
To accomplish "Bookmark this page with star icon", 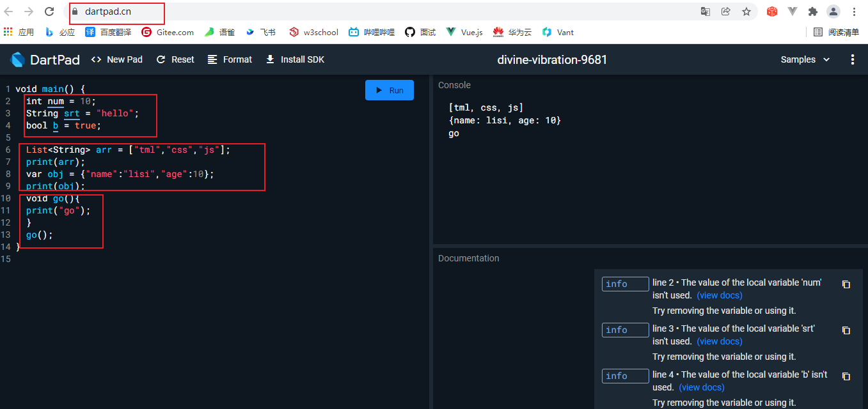I will point(746,12).
